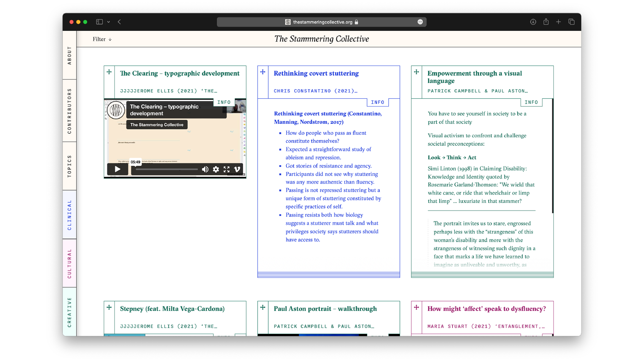
Task: Open video settings gear
Action: 216,169
